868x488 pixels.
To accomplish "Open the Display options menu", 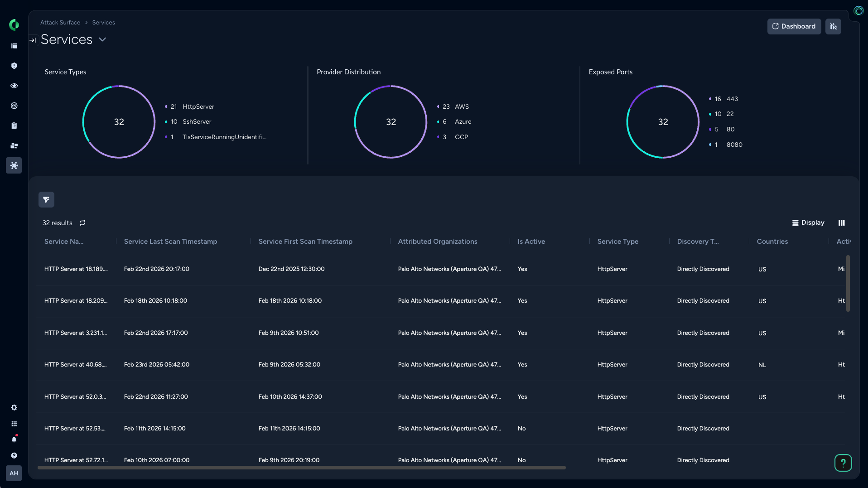I will [808, 223].
